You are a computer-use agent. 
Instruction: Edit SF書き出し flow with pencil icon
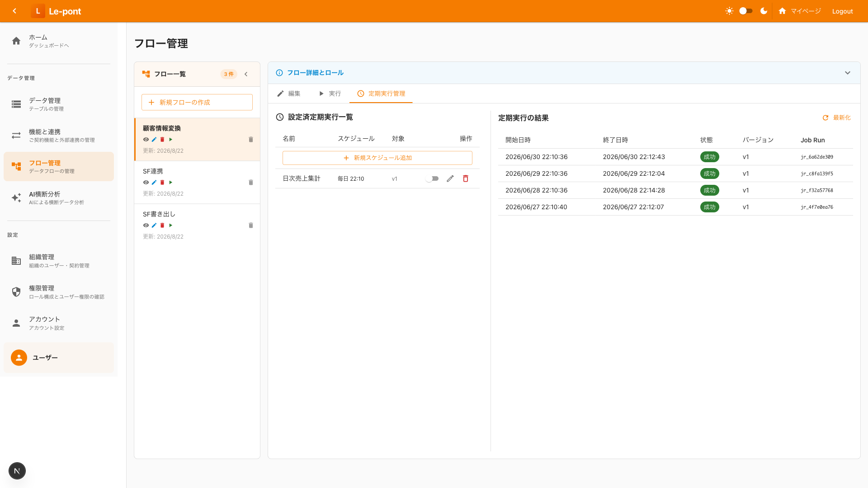coord(154,225)
